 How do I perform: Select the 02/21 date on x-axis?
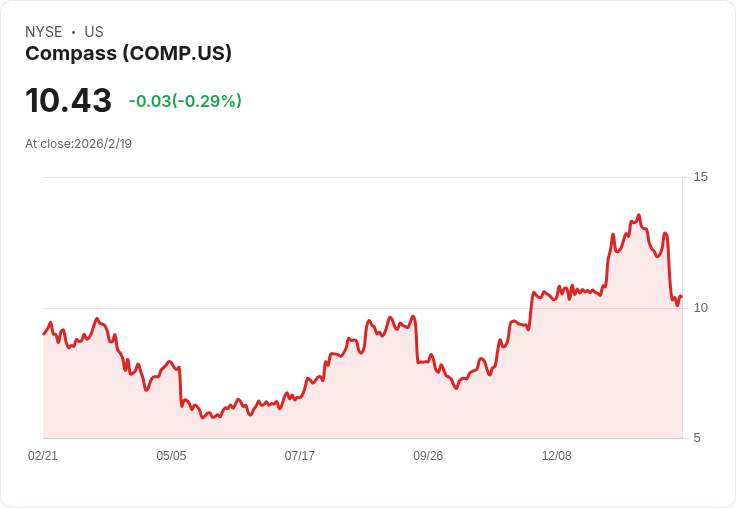[43, 455]
